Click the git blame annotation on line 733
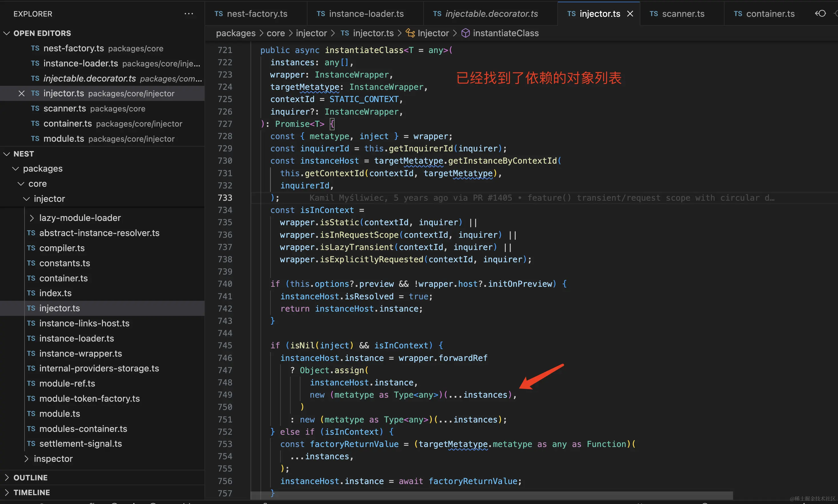Viewport: 838px width, 504px height. [x=542, y=198]
